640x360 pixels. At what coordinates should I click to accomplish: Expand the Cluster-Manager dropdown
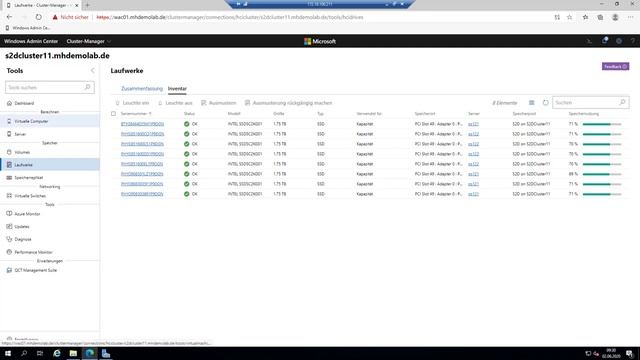click(89, 41)
